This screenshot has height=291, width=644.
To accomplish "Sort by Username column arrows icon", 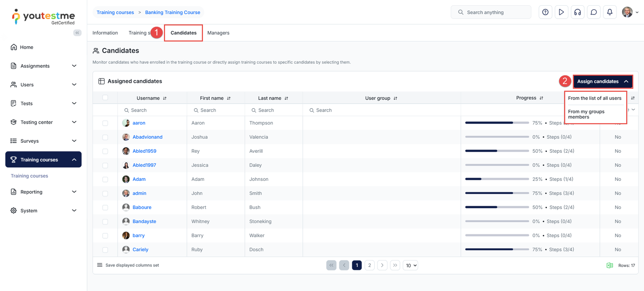I will pos(165,98).
